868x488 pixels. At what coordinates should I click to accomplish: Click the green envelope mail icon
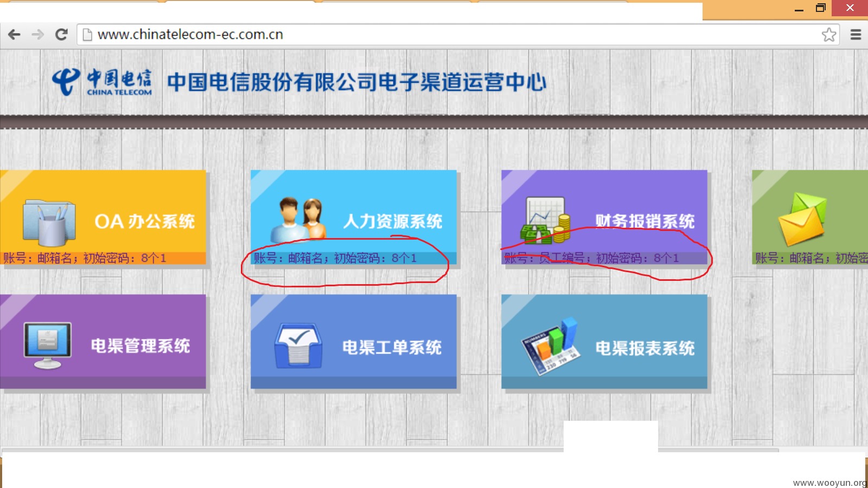(802, 219)
